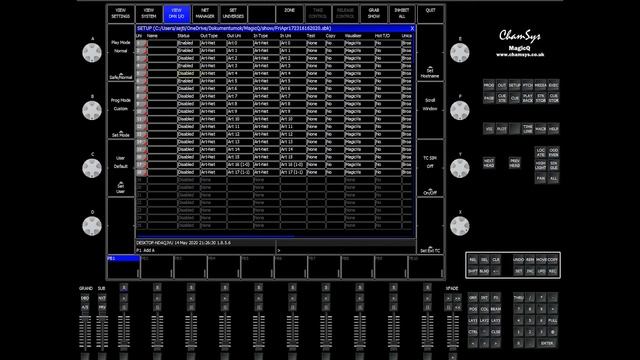The height and width of the screenshot is (360, 640).
Task: Click Grab Show button
Action: 374,13
